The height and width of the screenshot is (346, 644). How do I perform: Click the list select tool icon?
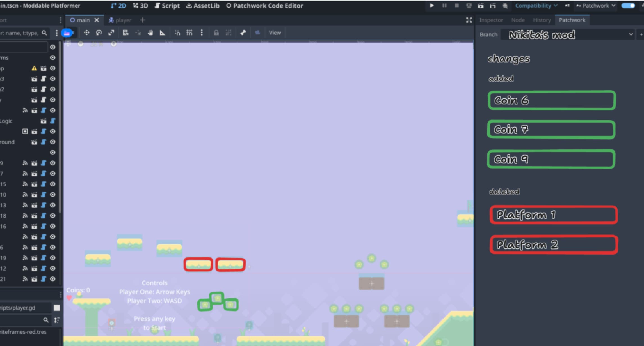click(x=125, y=33)
